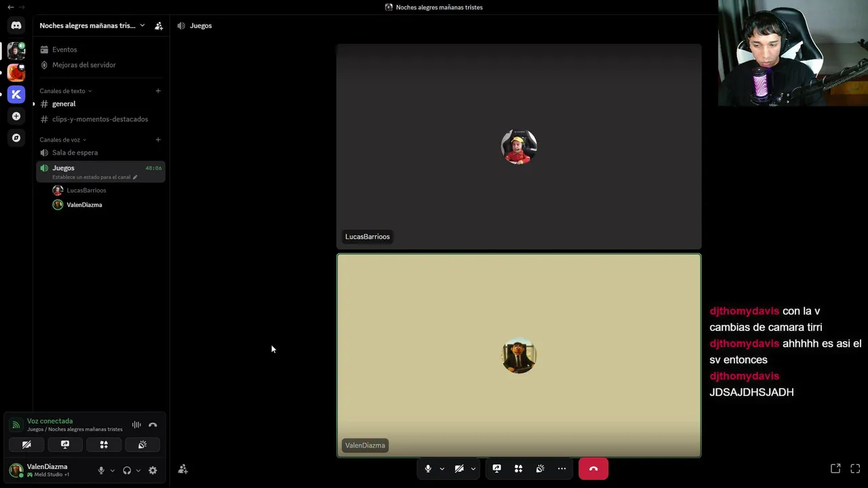Hang up with the red disconnect button

[593, 468]
